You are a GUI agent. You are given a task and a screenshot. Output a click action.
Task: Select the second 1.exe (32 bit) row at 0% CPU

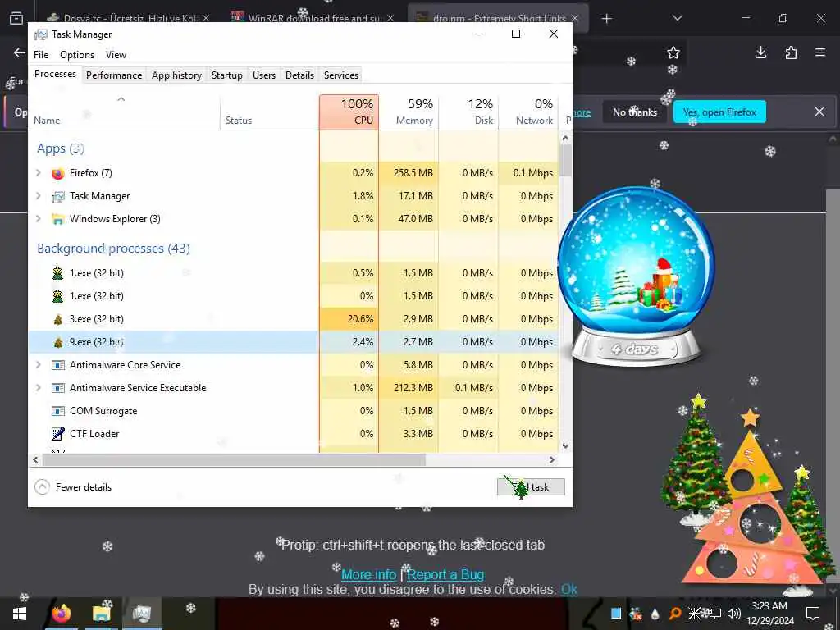[294, 296]
